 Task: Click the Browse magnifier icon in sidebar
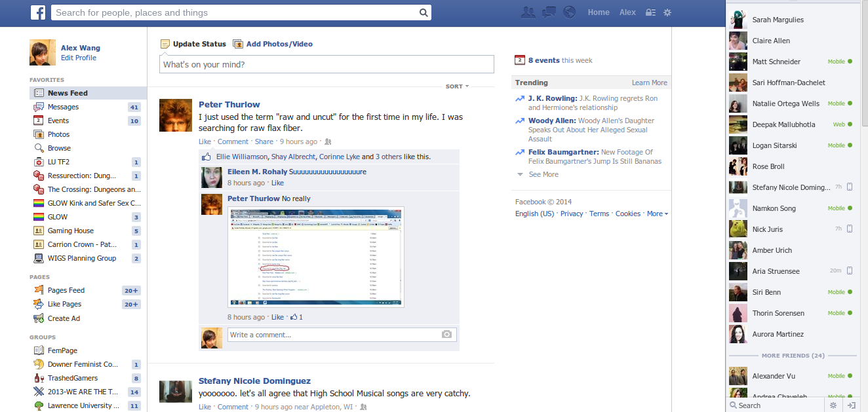39,148
